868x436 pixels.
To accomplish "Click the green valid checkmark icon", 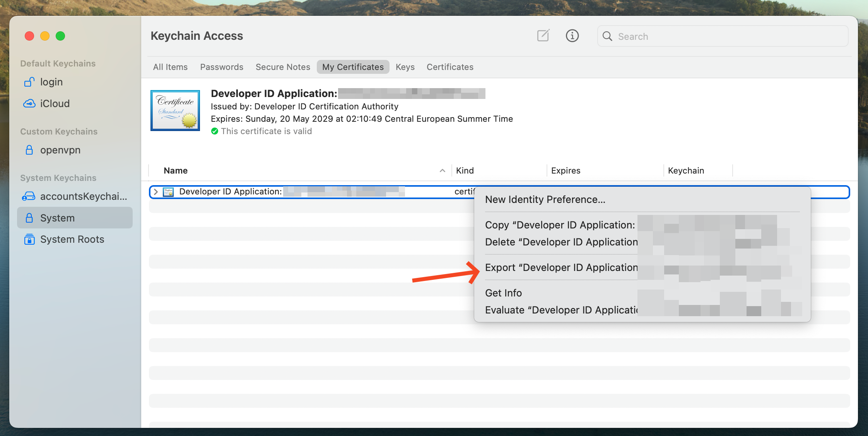I will [215, 131].
